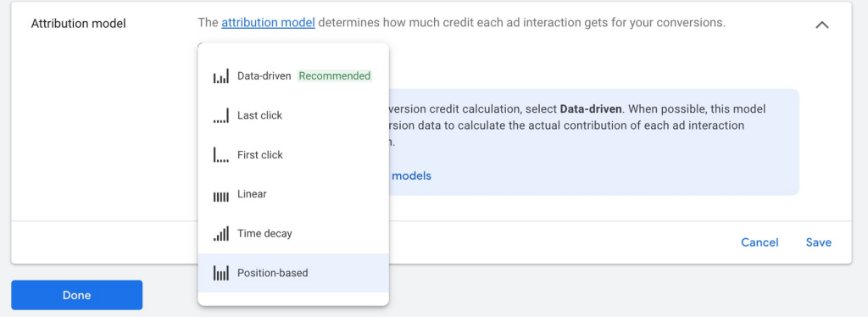The height and width of the screenshot is (317, 868).
Task: Click the Time decay ascending bars icon
Action: click(221, 233)
